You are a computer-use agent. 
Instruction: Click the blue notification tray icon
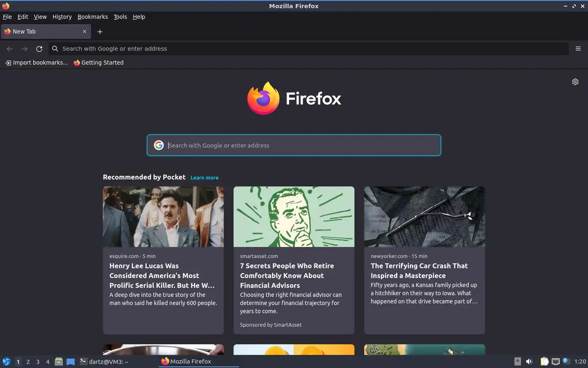566,361
